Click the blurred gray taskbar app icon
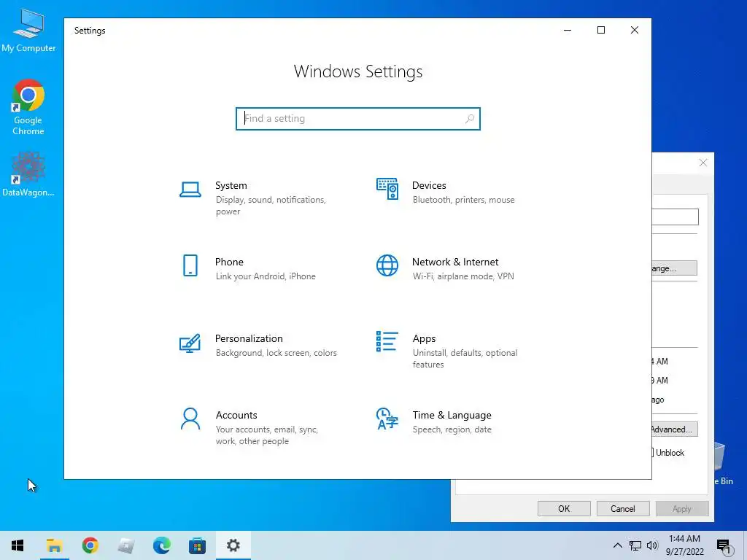747x560 pixels. tap(125, 545)
